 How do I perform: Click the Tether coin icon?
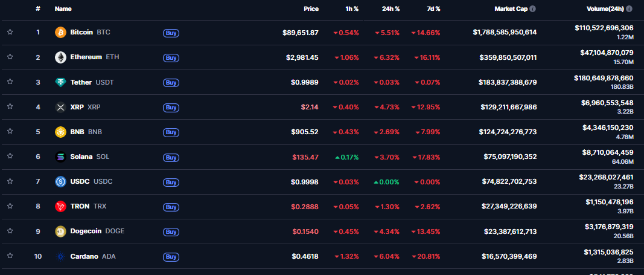60,82
